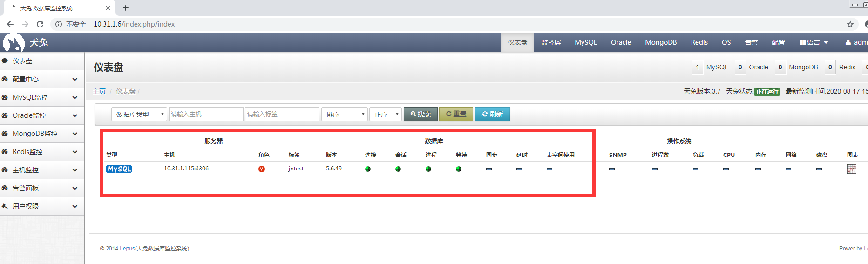This screenshot has height=264, width=868.
Task: Open the 数据库类型 dropdown
Action: tap(139, 114)
